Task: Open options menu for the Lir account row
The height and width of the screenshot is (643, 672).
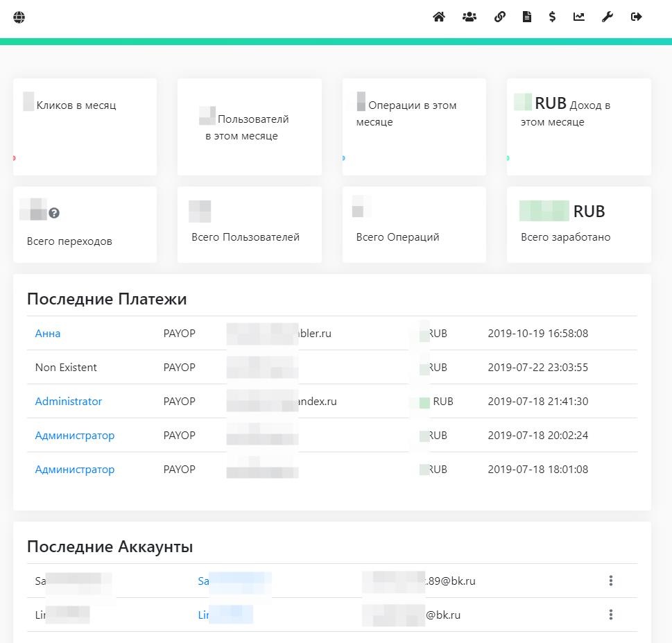Action: [611, 615]
